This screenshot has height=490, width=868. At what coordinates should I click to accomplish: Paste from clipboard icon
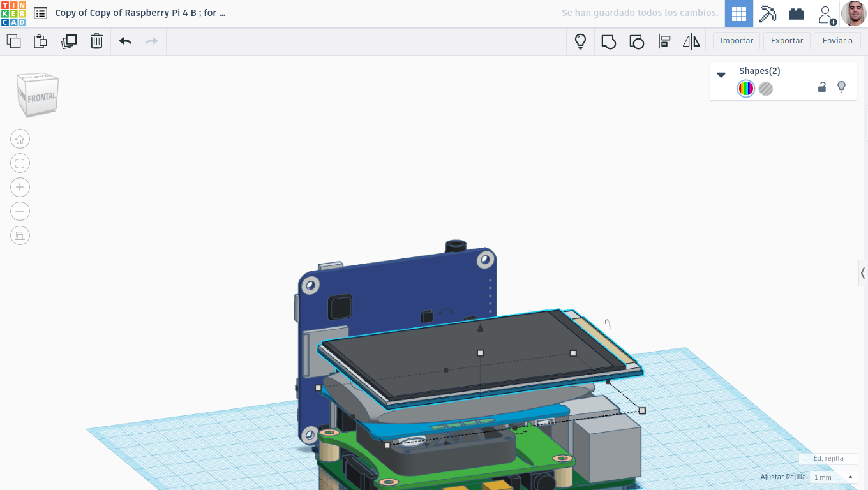point(40,41)
